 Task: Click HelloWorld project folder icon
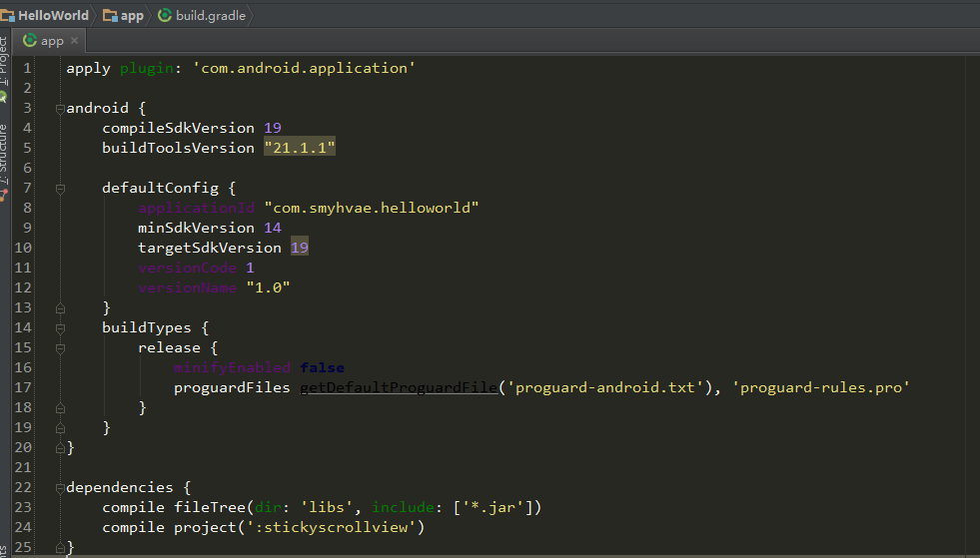pos(8,16)
